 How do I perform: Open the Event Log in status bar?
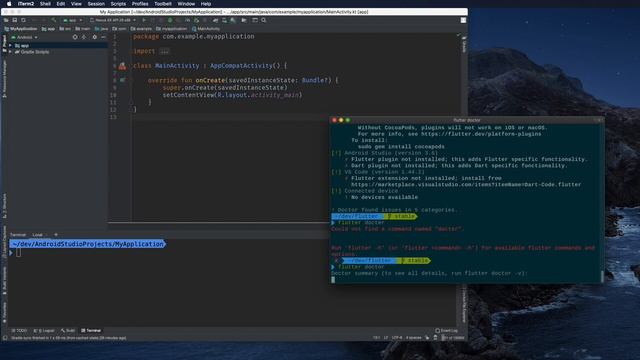(x=447, y=331)
